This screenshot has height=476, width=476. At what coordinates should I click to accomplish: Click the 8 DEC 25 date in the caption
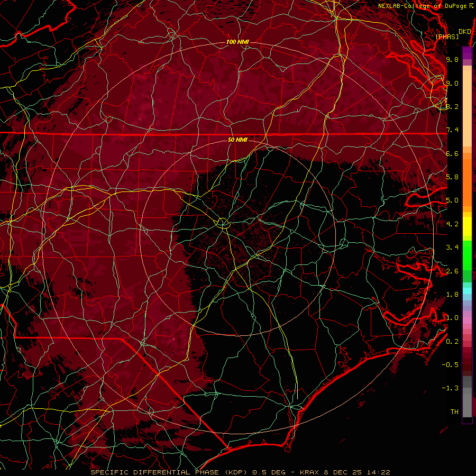[344, 472]
